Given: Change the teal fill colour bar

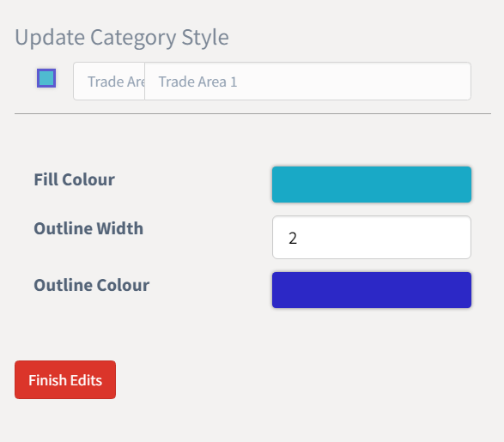Looking at the screenshot, I should tap(372, 185).
